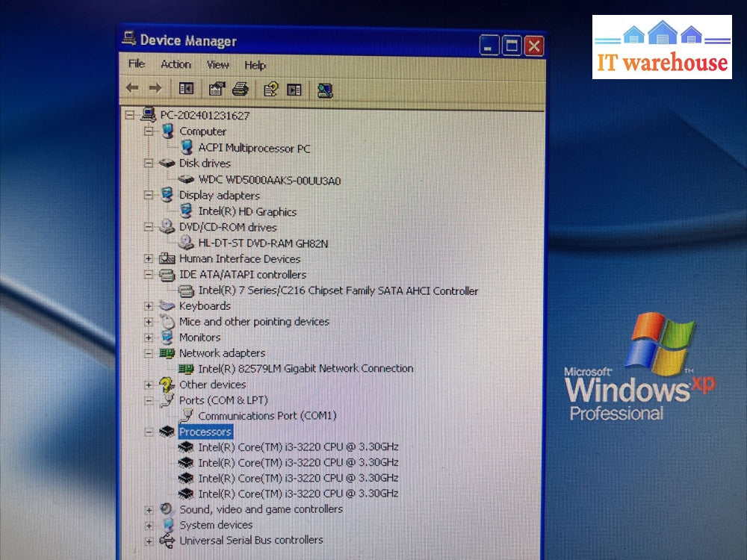Expand Human Interface Devices node
The width and height of the screenshot is (747, 560).
[x=149, y=258]
